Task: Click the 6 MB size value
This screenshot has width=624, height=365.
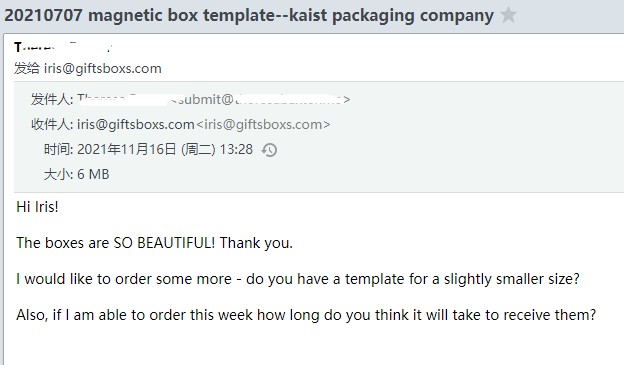Action: point(93,174)
